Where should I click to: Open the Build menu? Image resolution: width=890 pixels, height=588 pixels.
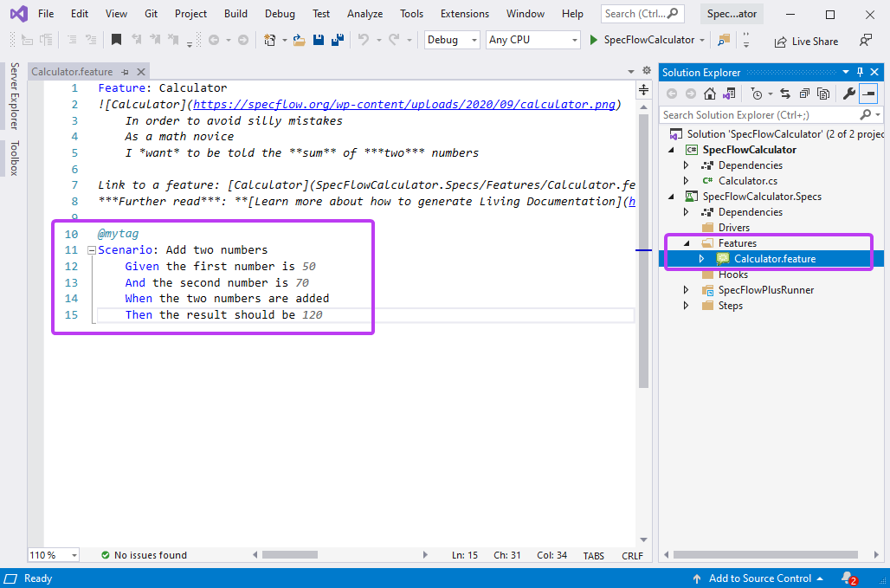pyautogui.click(x=235, y=14)
